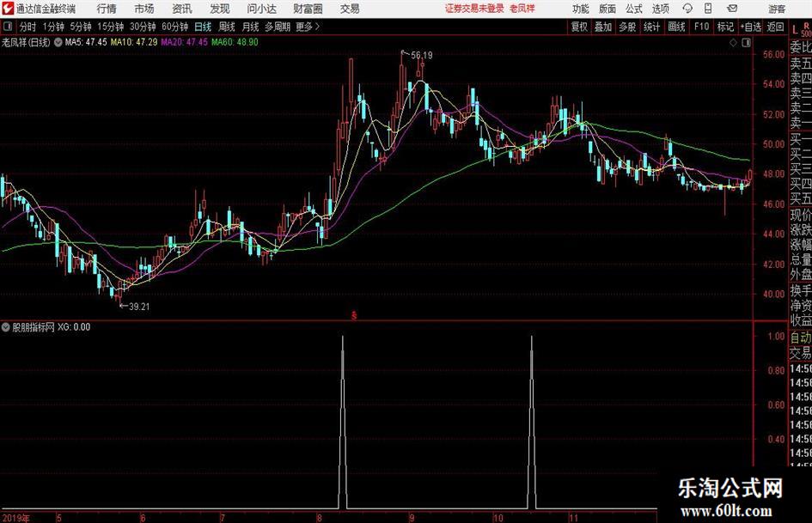Click the XG: 0.00 indicator value
This screenshot has height=523, width=812.
coord(74,327)
